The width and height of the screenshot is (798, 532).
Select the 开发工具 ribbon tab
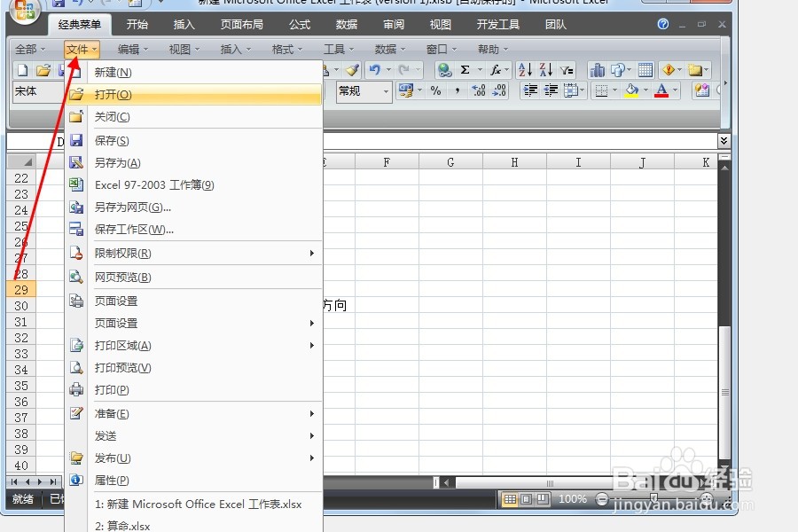click(x=497, y=25)
